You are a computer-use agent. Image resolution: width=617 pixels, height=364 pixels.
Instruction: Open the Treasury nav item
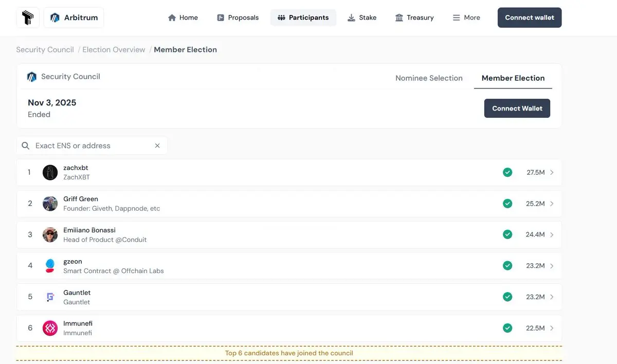coord(414,17)
